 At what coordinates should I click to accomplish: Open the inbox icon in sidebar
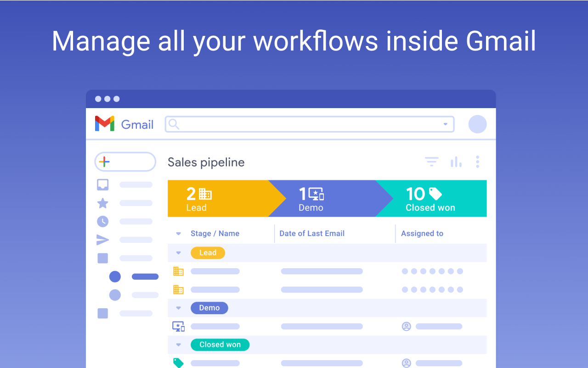click(x=102, y=184)
